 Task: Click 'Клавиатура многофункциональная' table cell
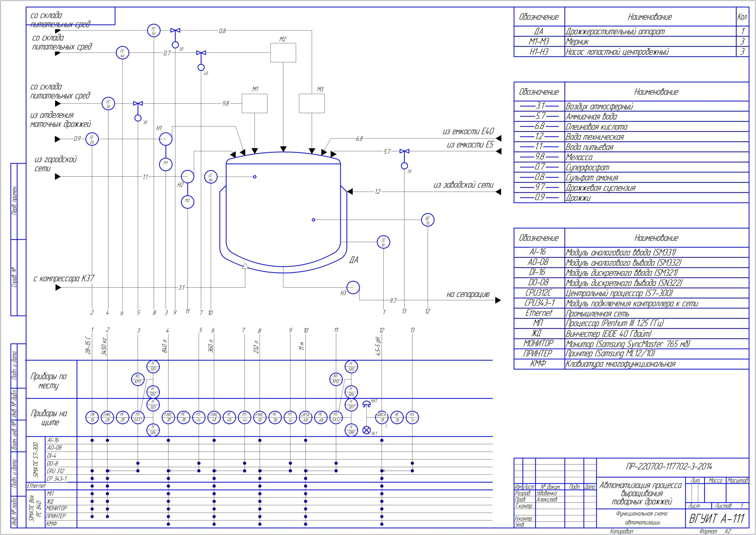[x=620, y=364]
